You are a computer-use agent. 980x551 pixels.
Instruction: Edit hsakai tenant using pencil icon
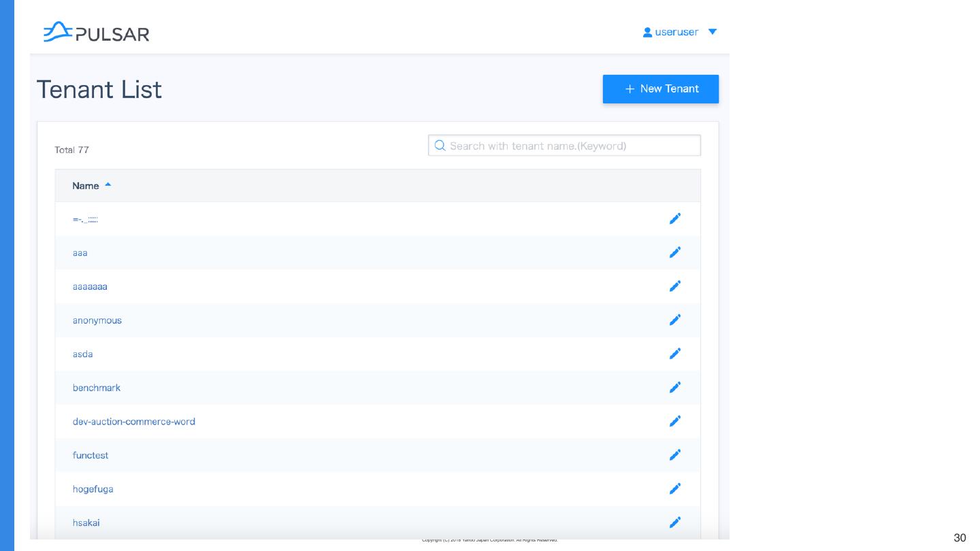point(675,522)
